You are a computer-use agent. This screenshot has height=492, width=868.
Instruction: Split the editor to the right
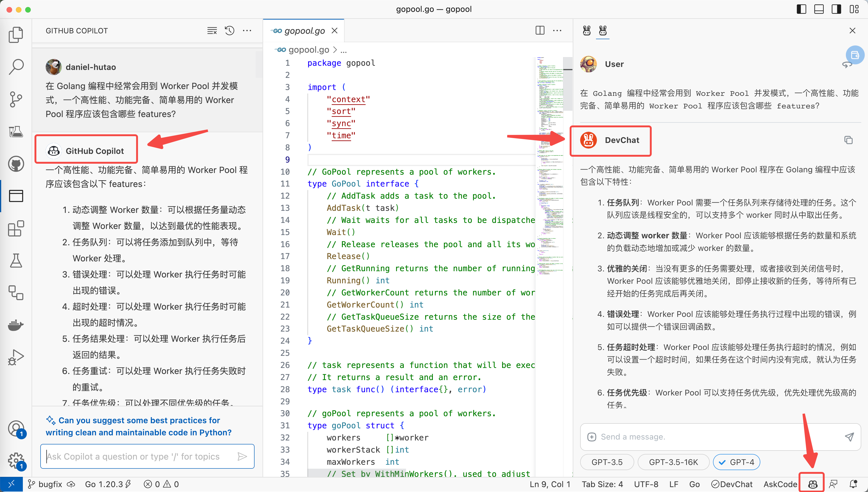(x=540, y=31)
